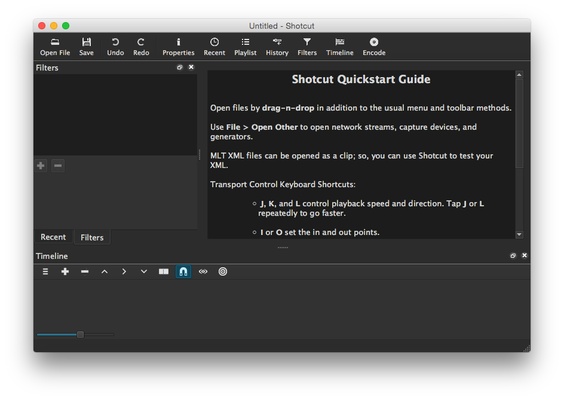The height and width of the screenshot is (400, 564).
Task: Open the Properties panel from the toolbar
Action: [x=178, y=47]
